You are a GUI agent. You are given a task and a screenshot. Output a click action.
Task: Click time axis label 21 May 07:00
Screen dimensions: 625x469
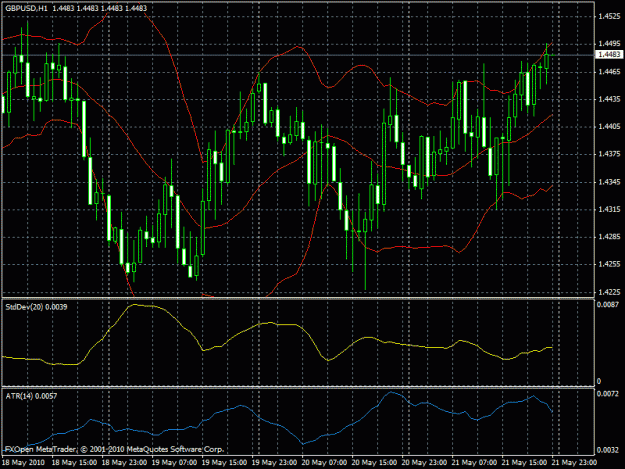pyautogui.click(x=474, y=463)
